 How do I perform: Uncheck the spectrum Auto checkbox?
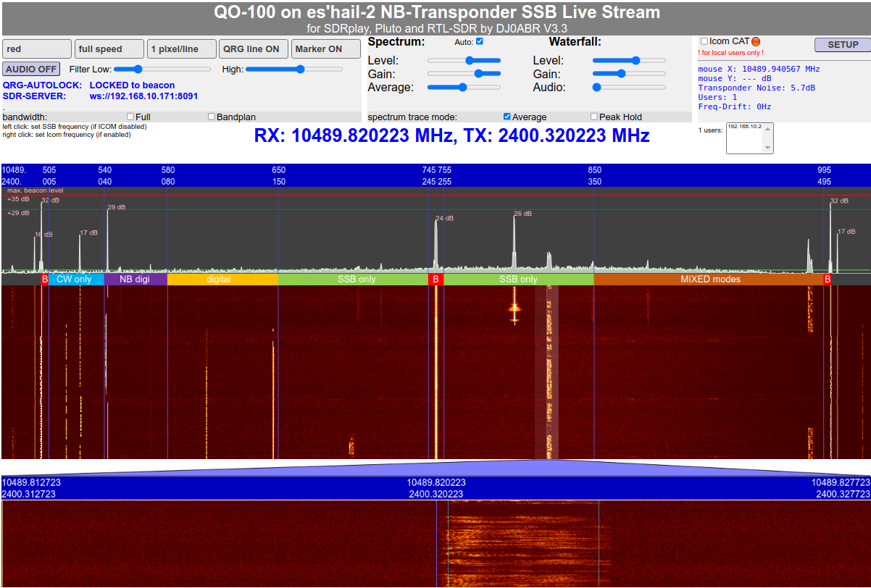pyautogui.click(x=479, y=41)
